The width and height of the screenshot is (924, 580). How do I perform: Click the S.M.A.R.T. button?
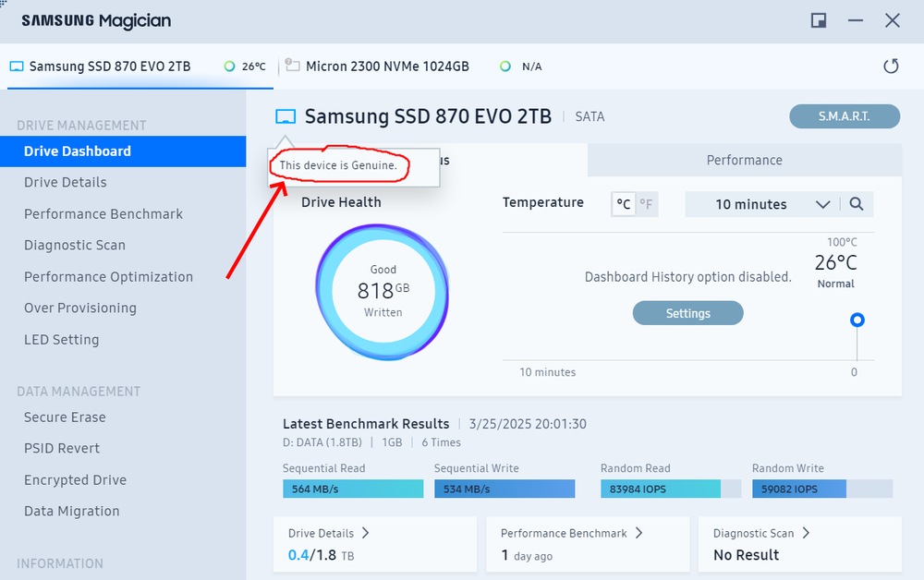point(845,116)
